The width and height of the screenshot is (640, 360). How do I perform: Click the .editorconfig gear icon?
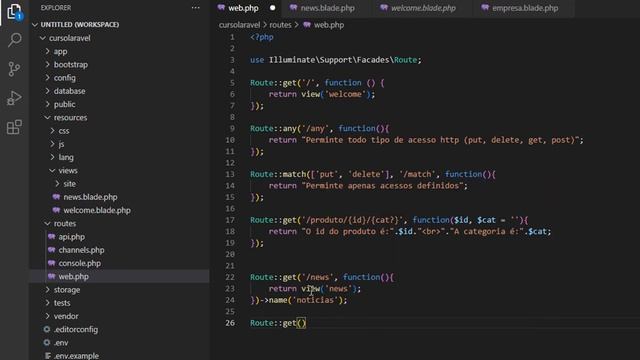(47, 329)
